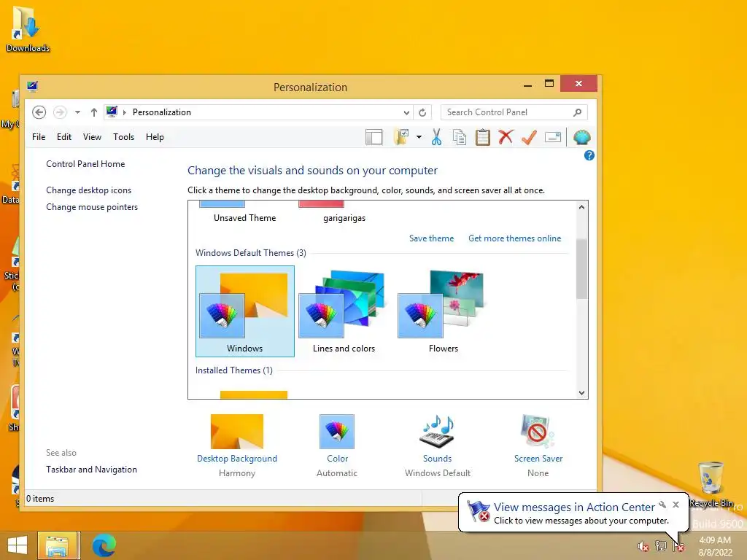Click the Back navigation arrow

tap(39, 112)
